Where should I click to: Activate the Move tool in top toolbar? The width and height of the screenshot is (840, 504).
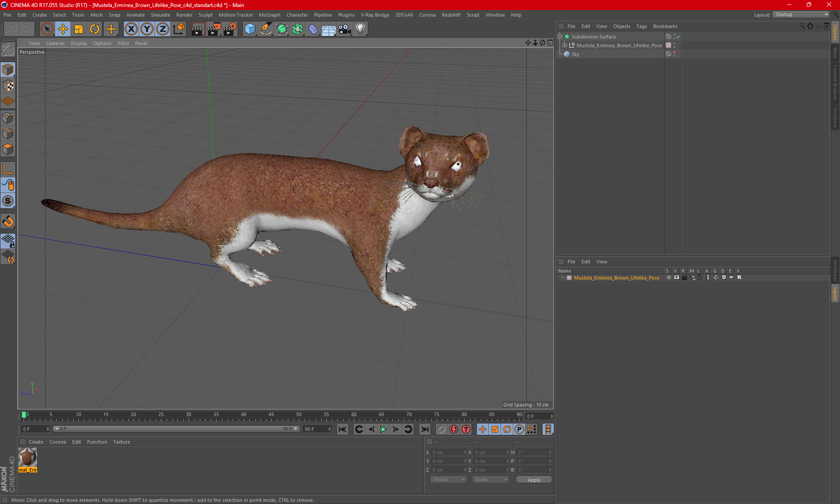click(63, 29)
